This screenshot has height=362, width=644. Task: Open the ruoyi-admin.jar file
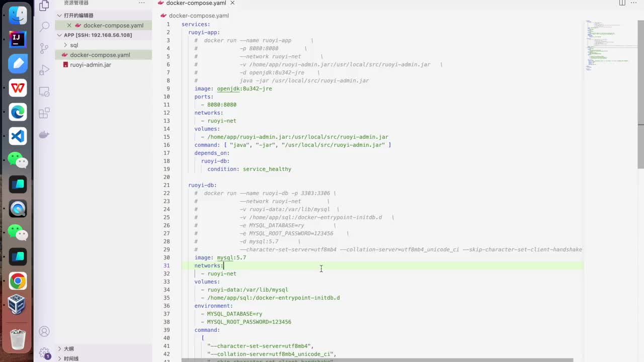point(91,65)
